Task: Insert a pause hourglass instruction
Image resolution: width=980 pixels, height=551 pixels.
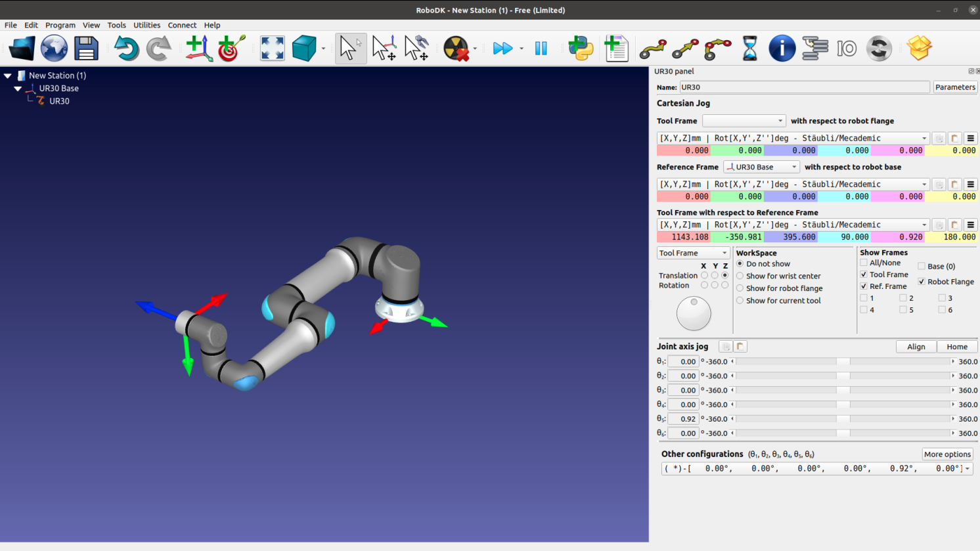Action: 749,49
